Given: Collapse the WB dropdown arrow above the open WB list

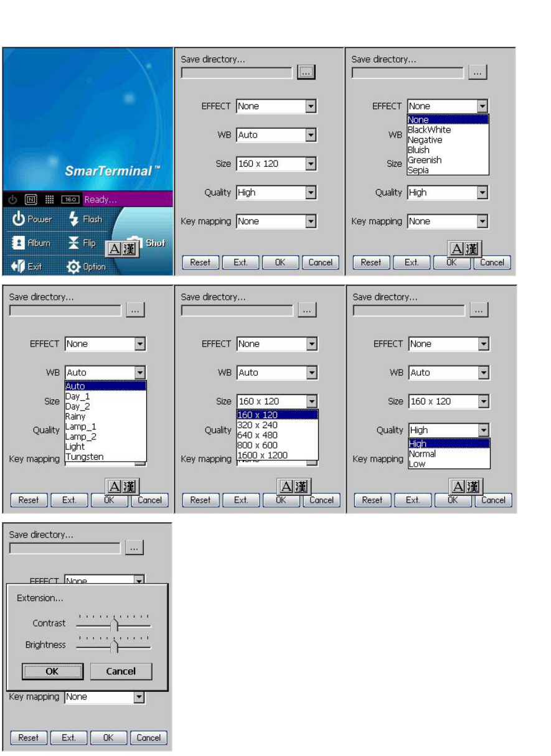Looking at the screenshot, I should click(140, 373).
